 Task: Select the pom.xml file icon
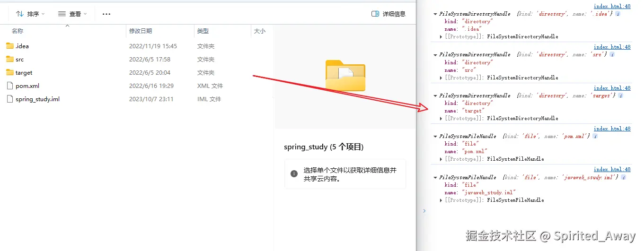click(x=10, y=86)
